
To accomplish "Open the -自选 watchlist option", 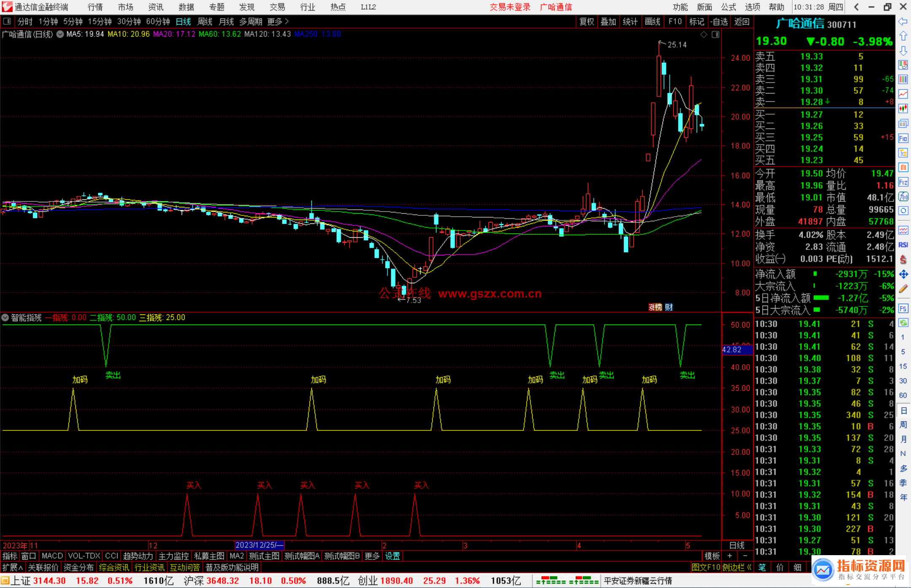I will click(x=719, y=21).
